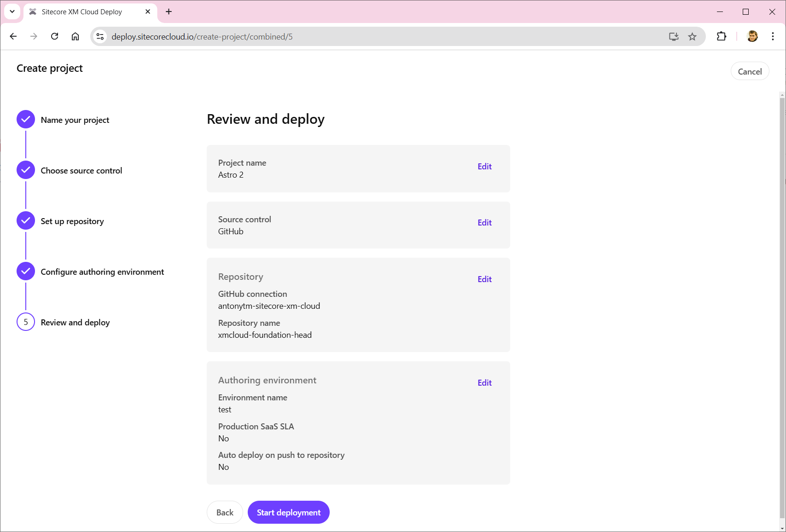Select Choose source control step

click(81, 170)
